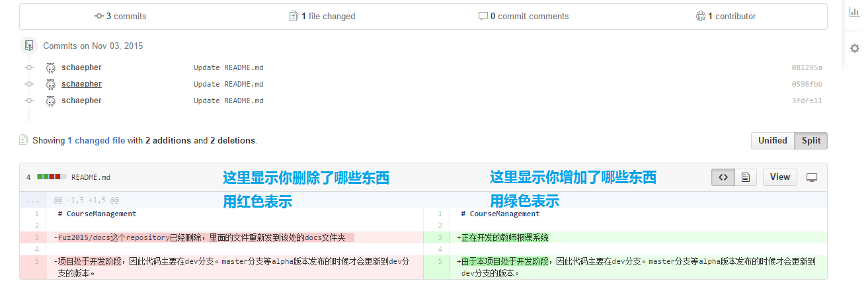The image size is (868, 287).
Task: Click the commit comments speech bubble icon
Action: (x=483, y=16)
